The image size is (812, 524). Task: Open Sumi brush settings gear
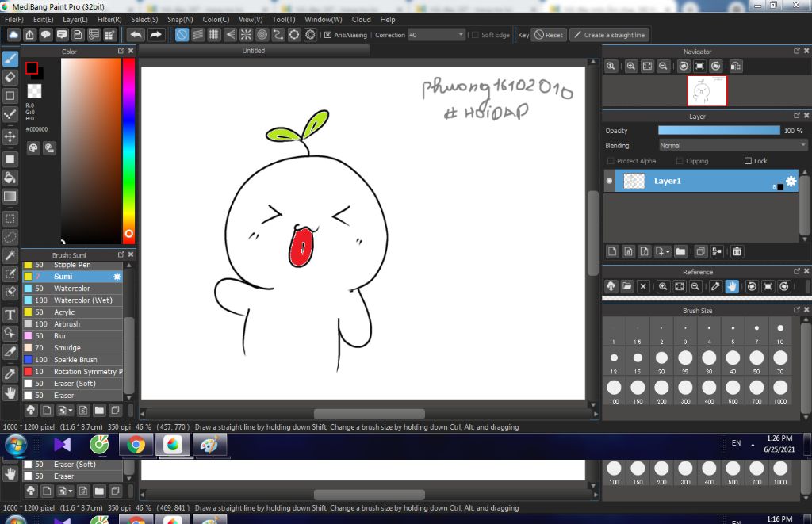point(117,277)
